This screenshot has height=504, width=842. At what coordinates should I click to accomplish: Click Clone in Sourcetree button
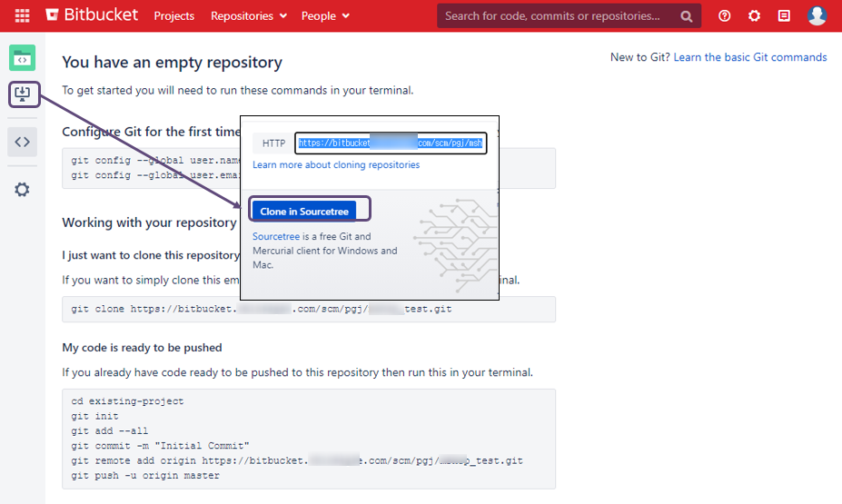coord(304,212)
